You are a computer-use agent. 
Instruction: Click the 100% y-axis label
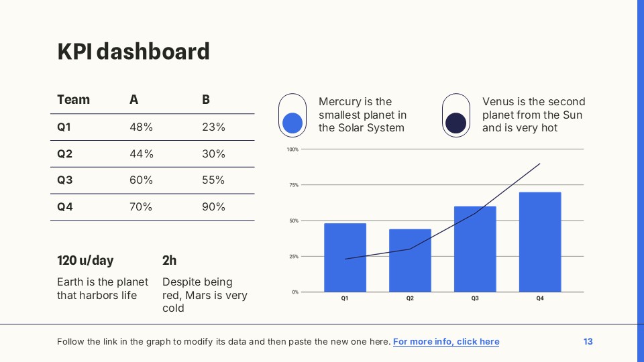(x=292, y=149)
